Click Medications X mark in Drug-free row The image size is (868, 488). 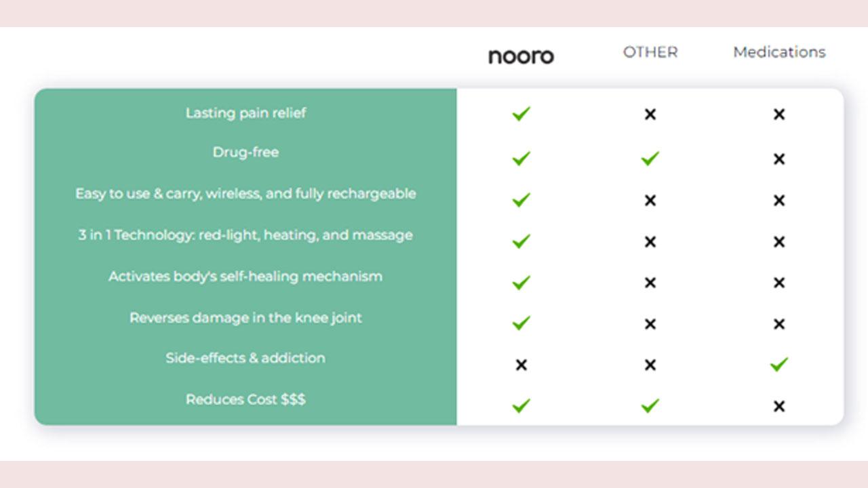pyautogui.click(x=778, y=159)
